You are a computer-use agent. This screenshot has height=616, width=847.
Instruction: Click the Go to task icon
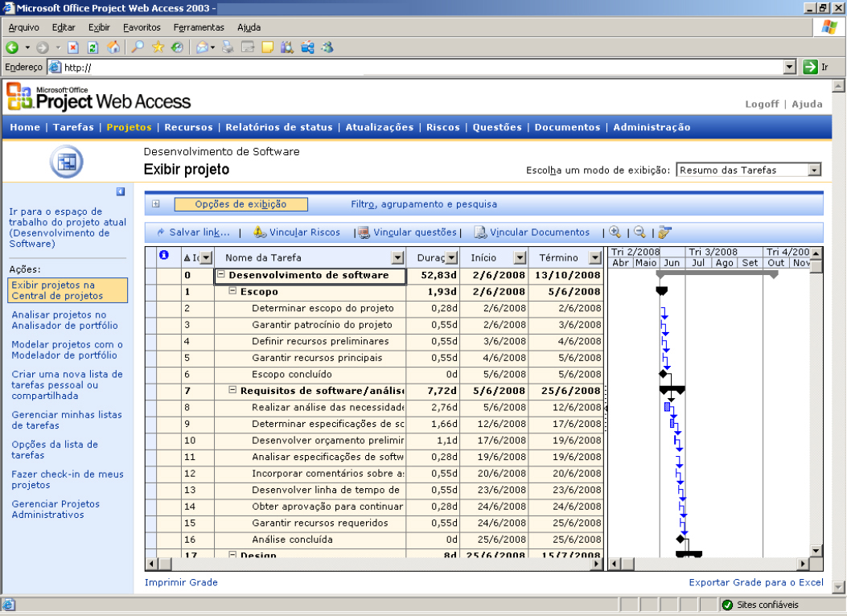click(664, 232)
